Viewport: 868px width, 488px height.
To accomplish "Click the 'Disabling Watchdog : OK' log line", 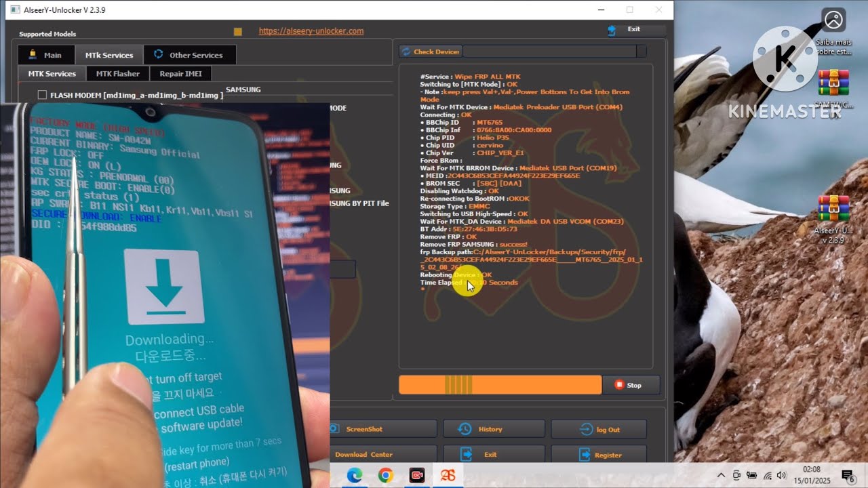I will 460,190.
